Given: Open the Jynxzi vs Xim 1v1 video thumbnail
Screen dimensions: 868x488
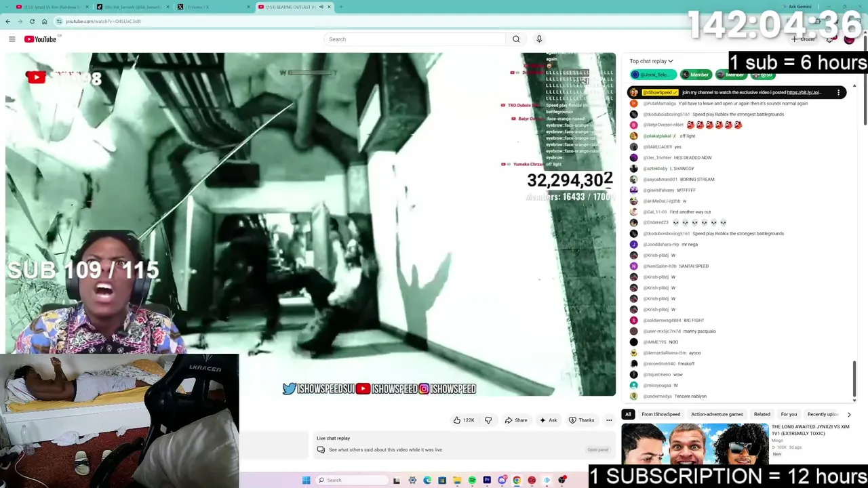Looking at the screenshot, I should point(695,444).
